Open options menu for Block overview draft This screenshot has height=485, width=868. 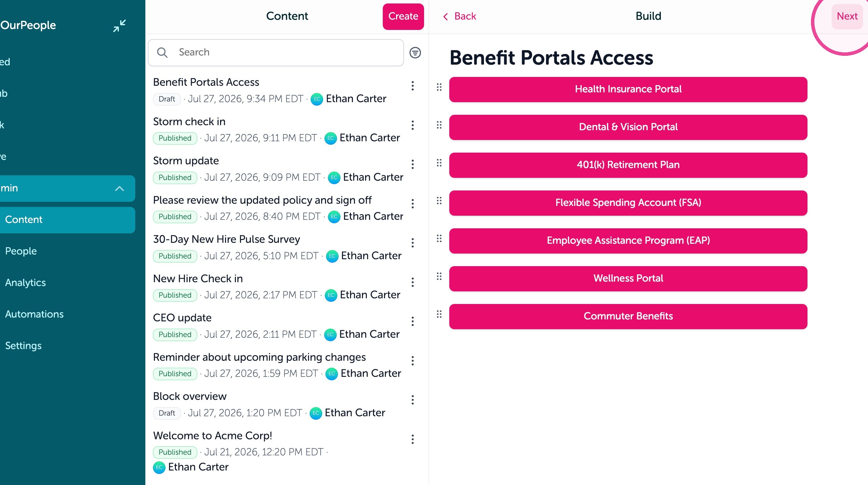(x=412, y=400)
